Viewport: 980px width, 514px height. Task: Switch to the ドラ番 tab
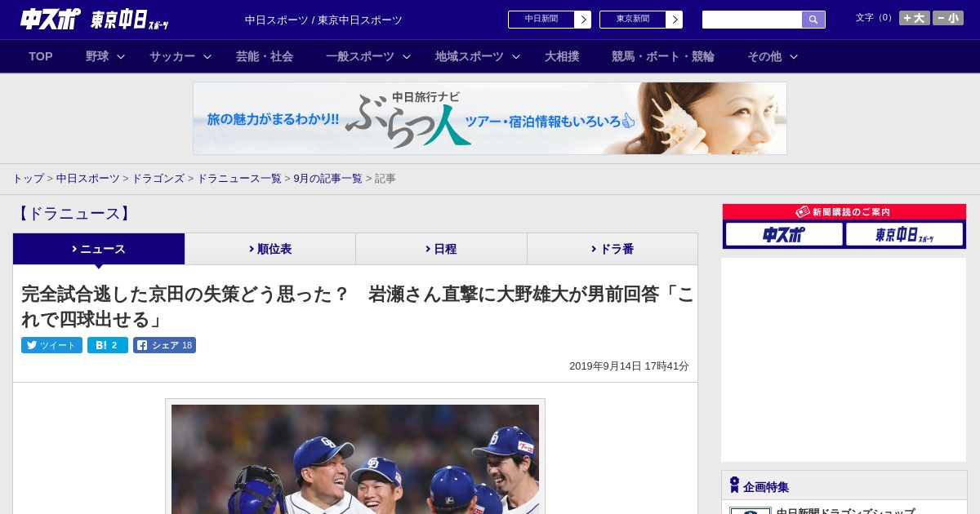pyautogui.click(x=612, y=249)
